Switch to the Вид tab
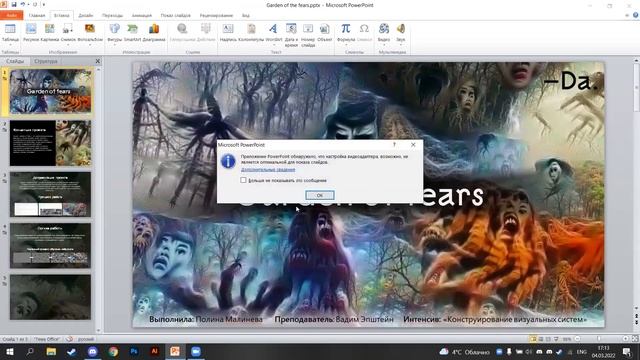 pyautogui.click(x=246, y=15)
